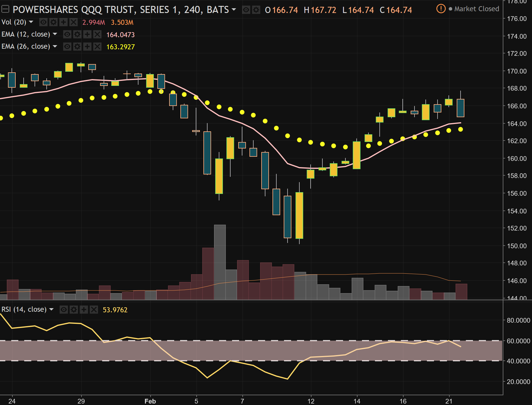Hide EMA (26, close) with eye icon
This screenshot has height=405, width=532.
(67, 47)
